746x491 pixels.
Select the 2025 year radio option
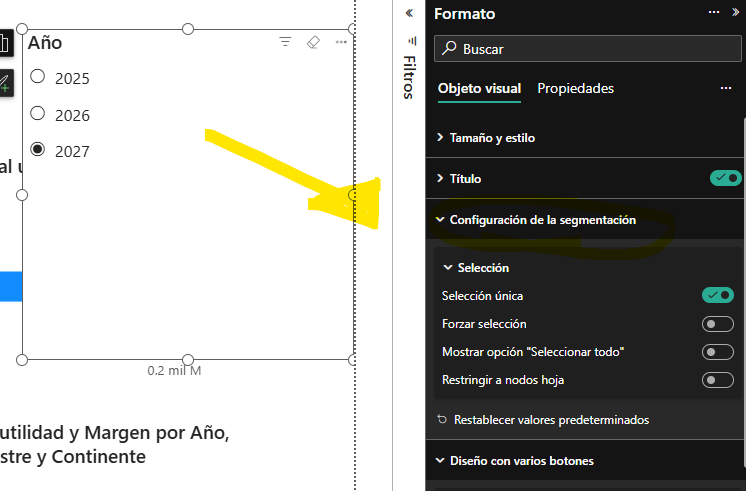38,77
